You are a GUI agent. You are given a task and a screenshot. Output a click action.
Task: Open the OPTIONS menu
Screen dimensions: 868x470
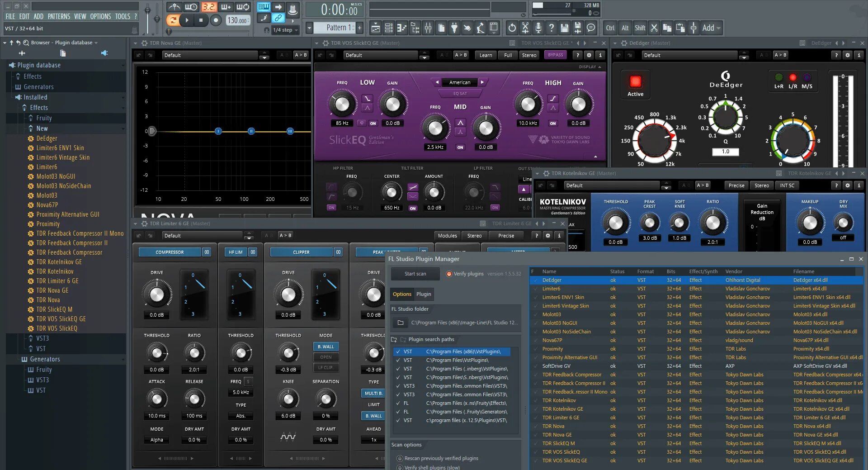point(100,16)
